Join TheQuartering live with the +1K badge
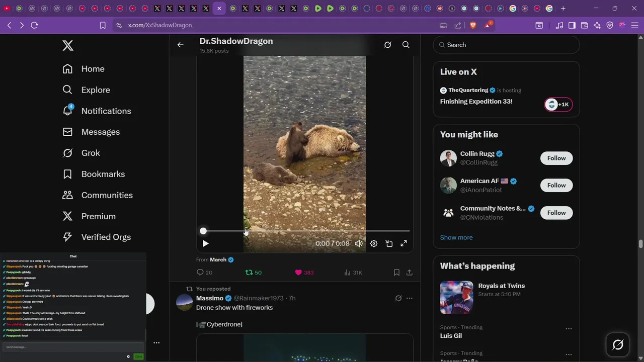 [x=558, y=105]
